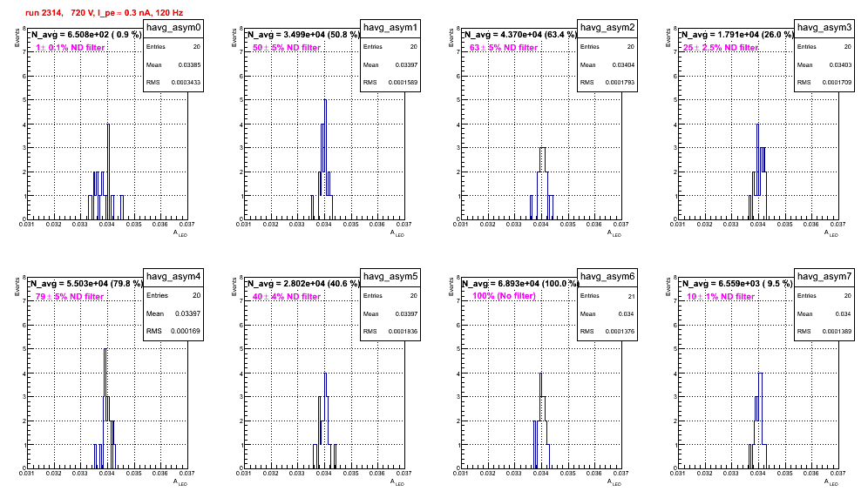Click N_avg = 4.370e+04 (63.4 %) label
Viewport: 868px width, 498px height.
tap(520, 35)
